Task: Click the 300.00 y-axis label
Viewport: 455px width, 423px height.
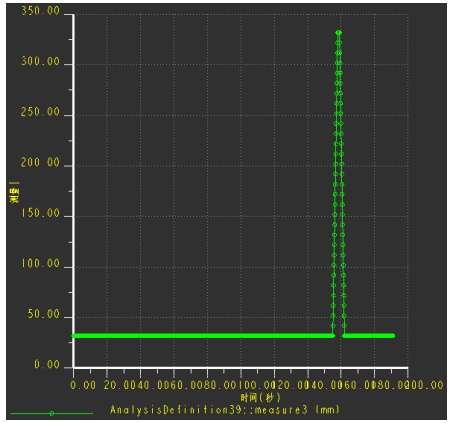Action: click(40, 61)
